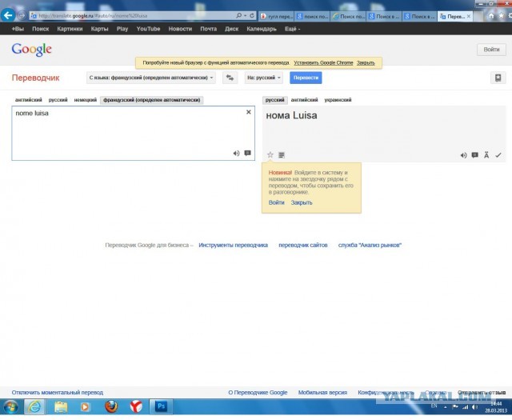Click 'Войти' in the yellow tooltip
This screenshot has height=420, width=512.
coord(276,202)
